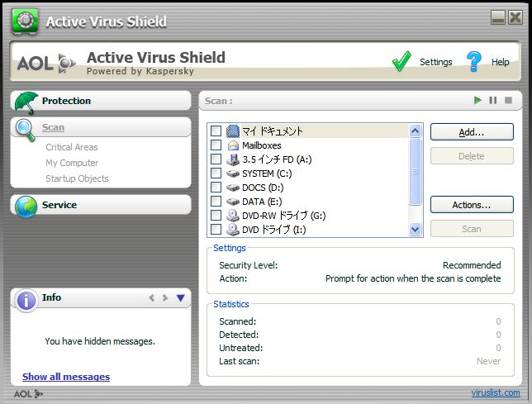Open the Show all messages link
Screen dimensions: 532x404
(x=66, y=377)
